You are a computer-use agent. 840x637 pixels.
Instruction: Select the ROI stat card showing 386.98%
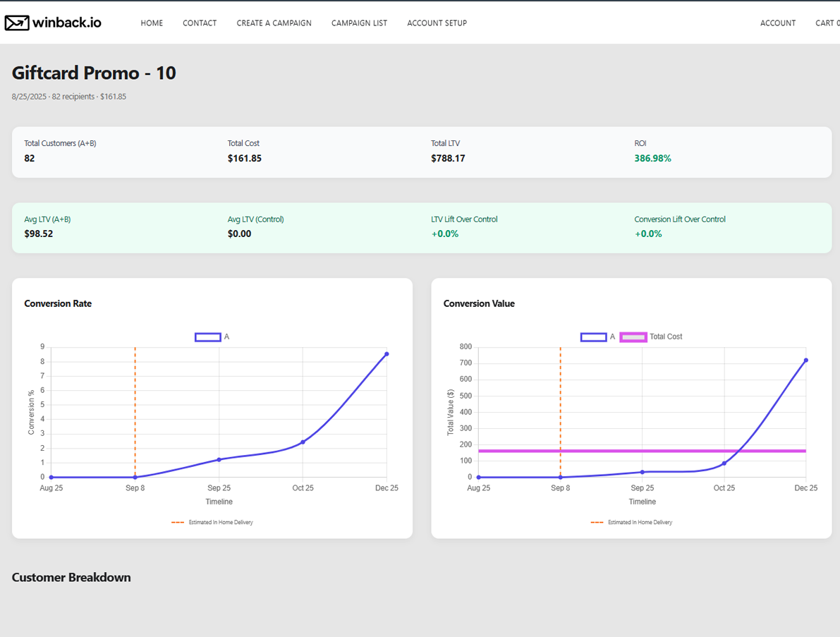[x=651, y=158]
